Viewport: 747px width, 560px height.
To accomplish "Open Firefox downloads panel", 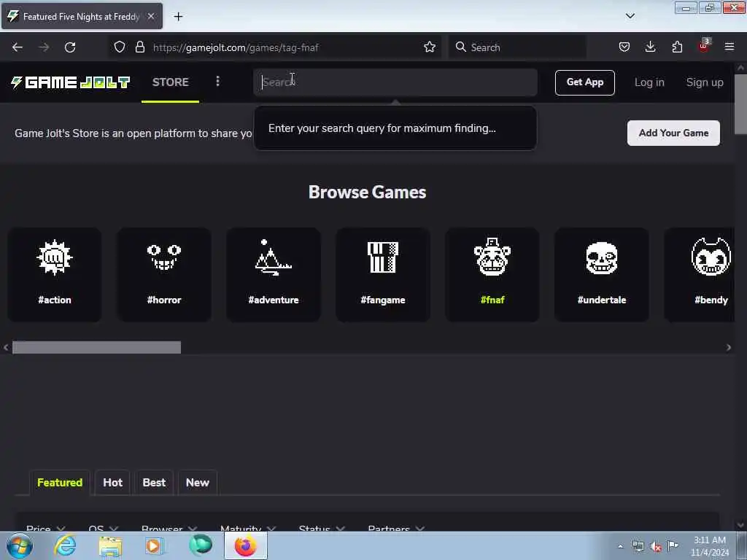I will click(x=650, y=47).
